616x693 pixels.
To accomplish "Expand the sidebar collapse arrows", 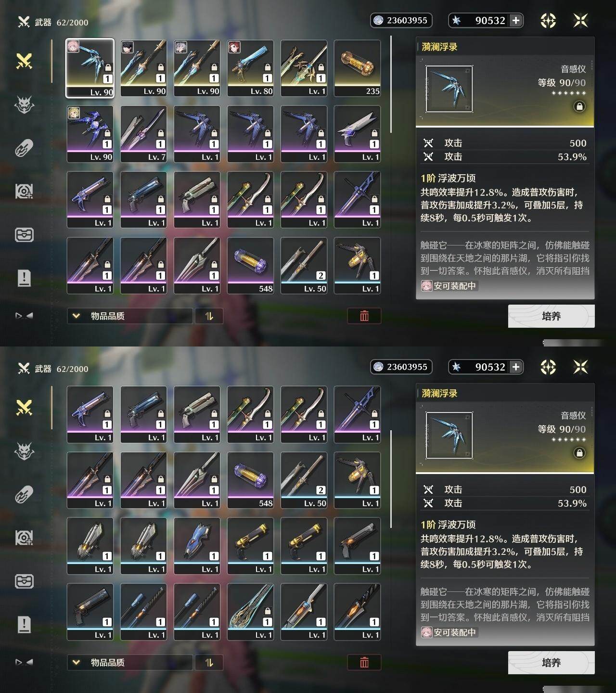I will pos(24,316).
